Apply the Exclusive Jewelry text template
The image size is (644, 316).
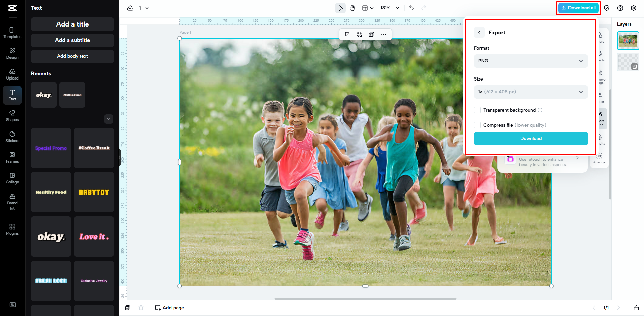click(94, 281)
